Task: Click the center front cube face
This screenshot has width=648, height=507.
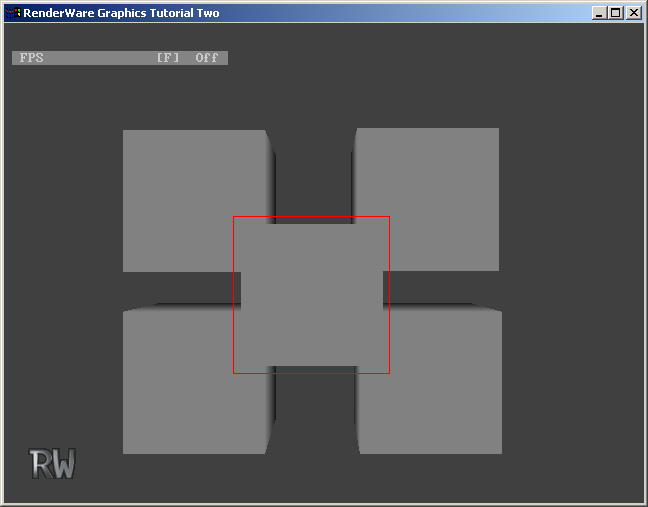Action: [x=311, y=295]
